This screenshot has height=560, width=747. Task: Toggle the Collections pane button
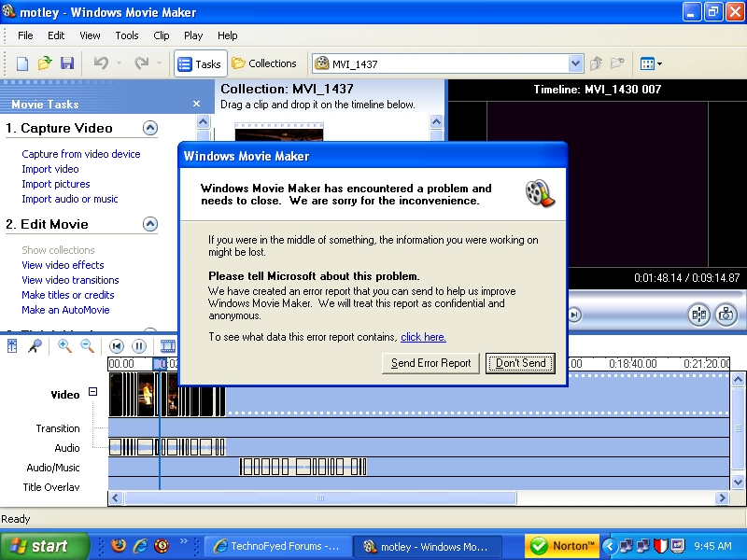(264, 63)
